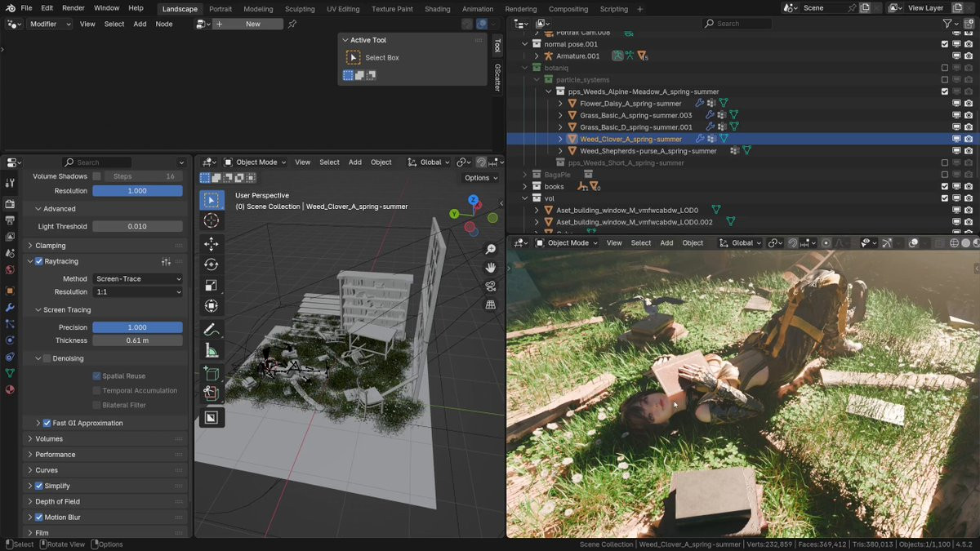Disable the Raytracing checkbox
Screen dimensions: 980x551
pos(38,261)
